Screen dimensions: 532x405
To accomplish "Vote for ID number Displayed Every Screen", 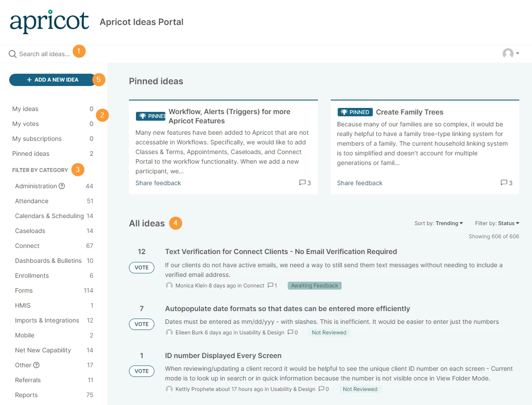I will [x=142, y=371].
